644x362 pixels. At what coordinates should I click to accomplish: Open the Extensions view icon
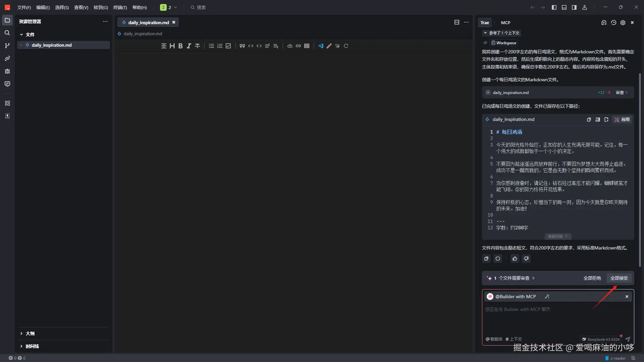(7, 103)
